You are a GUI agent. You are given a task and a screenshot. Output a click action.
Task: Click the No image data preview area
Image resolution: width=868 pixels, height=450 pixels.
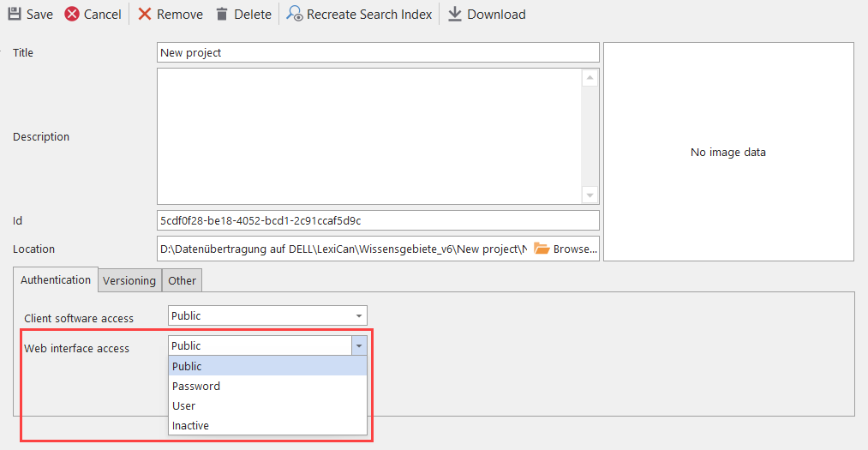tap(727, 152)
